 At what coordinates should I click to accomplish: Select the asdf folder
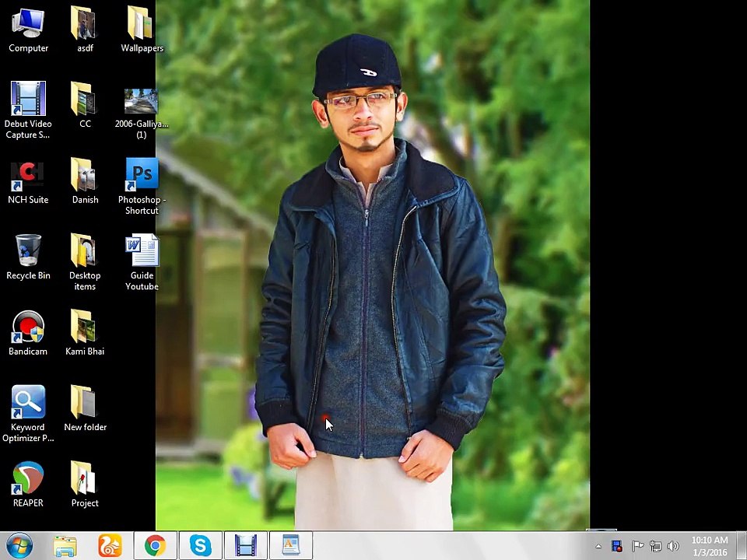point(85,30)
